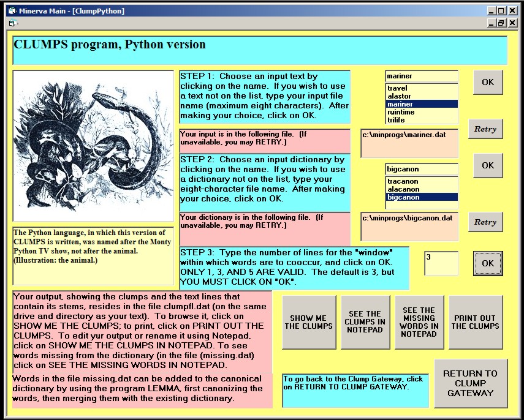Click the Minerva application icon in title bar
This screenshot has width=524, height=420.
(12, 10)
